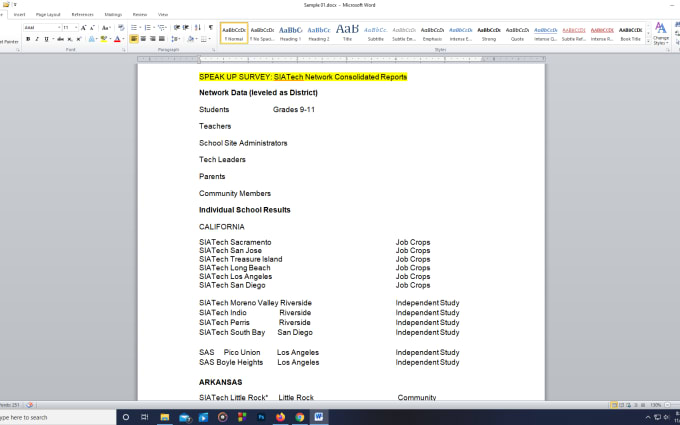Click the Sort icon
Image resolution: width=680 pixels, height=425 pixels.
click(198, 28)
